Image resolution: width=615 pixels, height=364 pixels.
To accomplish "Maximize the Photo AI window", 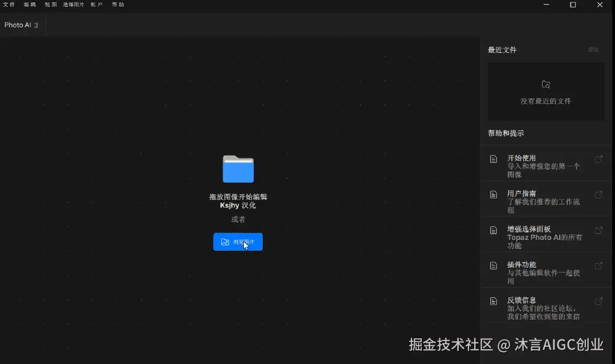I will pyautogui.click(x=573, y=5).
